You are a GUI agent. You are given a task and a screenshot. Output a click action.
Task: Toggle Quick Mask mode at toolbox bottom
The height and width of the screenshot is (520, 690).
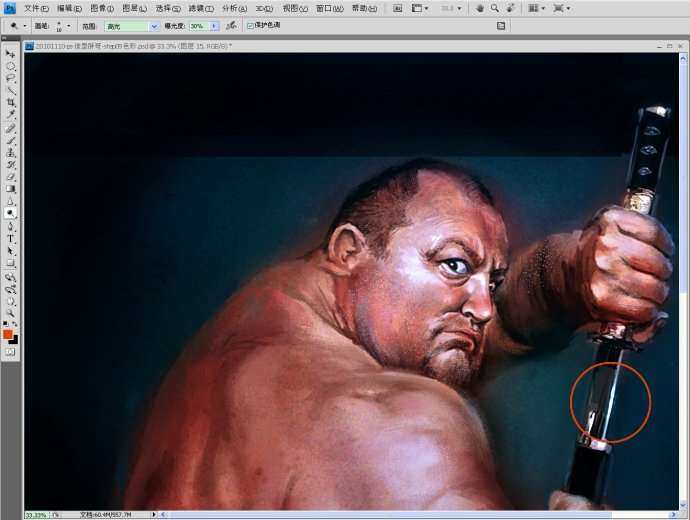tap(10, 352)
